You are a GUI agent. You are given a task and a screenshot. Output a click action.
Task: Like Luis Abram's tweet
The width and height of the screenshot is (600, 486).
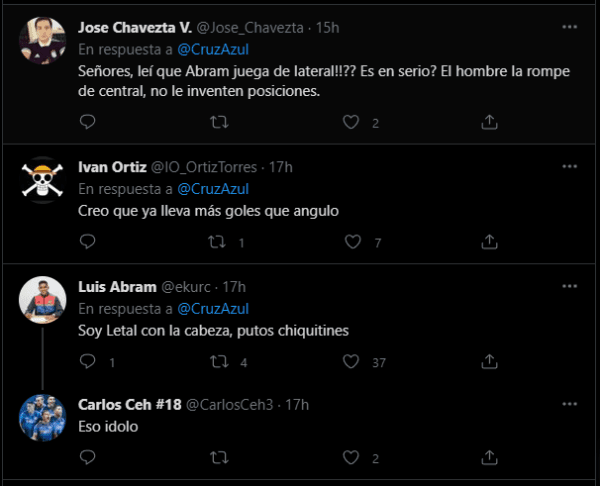(x=351, y=361)
